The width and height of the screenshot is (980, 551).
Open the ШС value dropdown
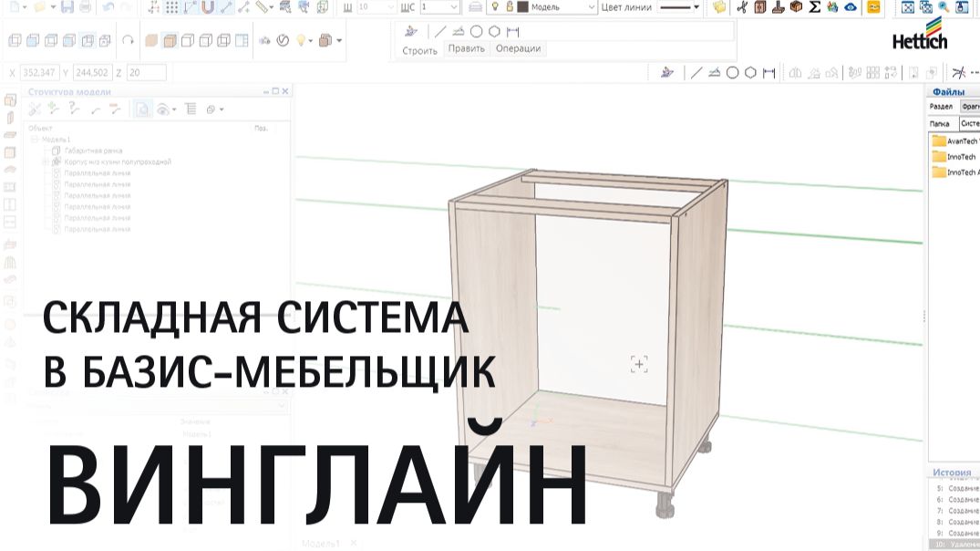[x=454, y=7]
